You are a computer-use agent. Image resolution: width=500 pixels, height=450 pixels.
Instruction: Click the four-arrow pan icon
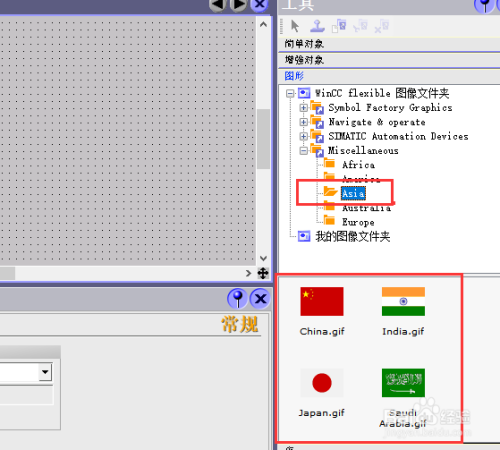tap(263, 273)
